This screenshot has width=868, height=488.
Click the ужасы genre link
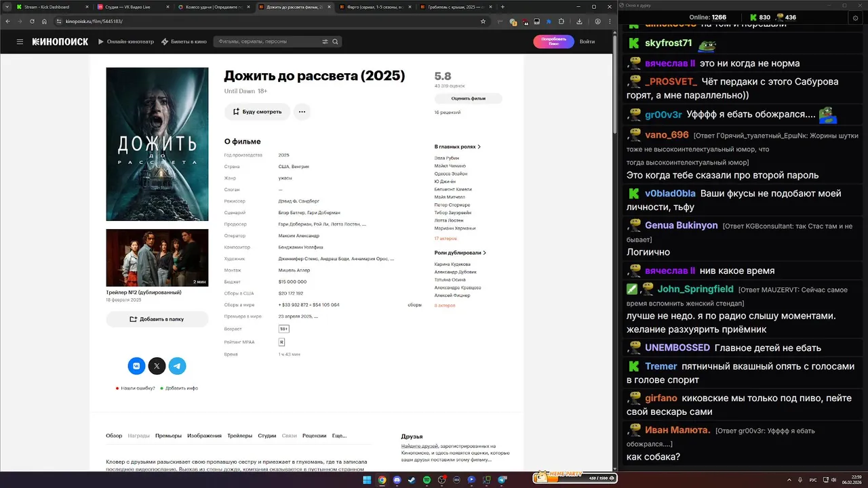tap(285, 178)
